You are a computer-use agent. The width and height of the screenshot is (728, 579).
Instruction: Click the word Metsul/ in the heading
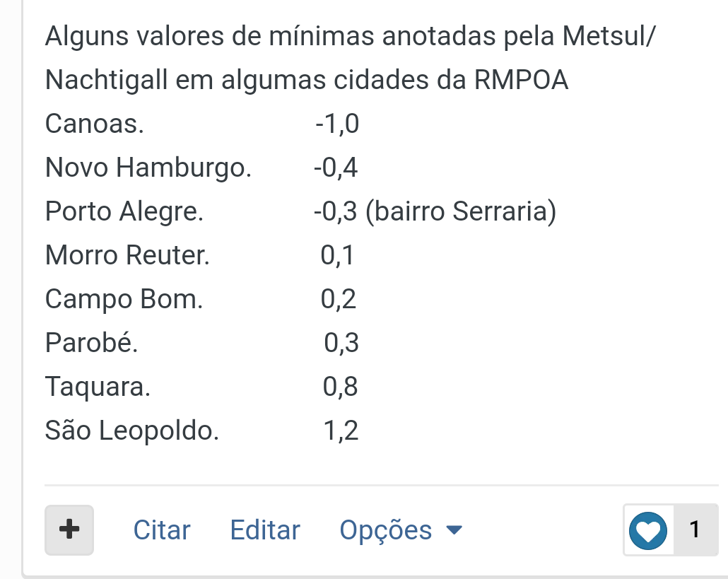click(609, 36)
